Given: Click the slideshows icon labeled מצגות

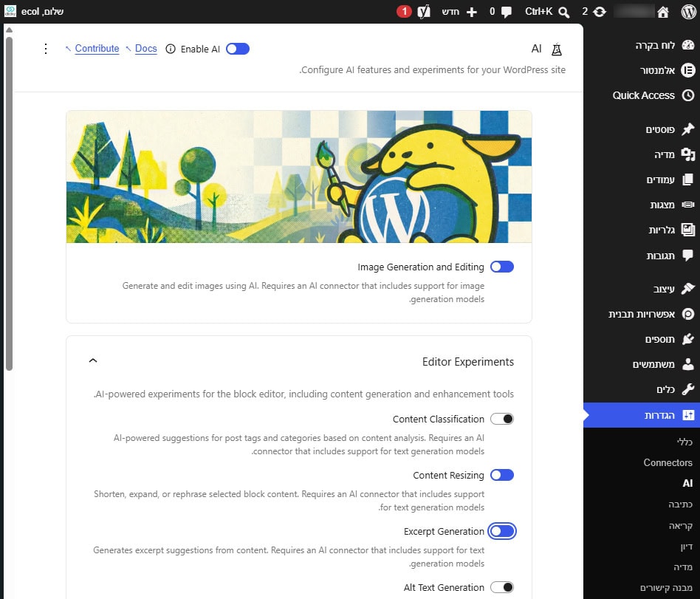Looking at the screenshot, I should [688, 205].
